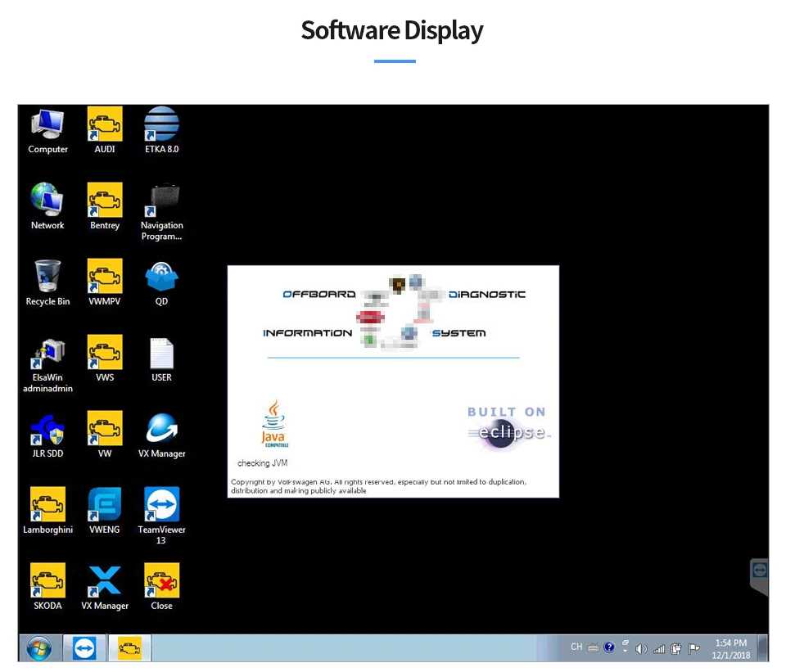Launch the VWMPV shortcut
Viewport: 786px width, 672px height.
click(x=104, y=282)
